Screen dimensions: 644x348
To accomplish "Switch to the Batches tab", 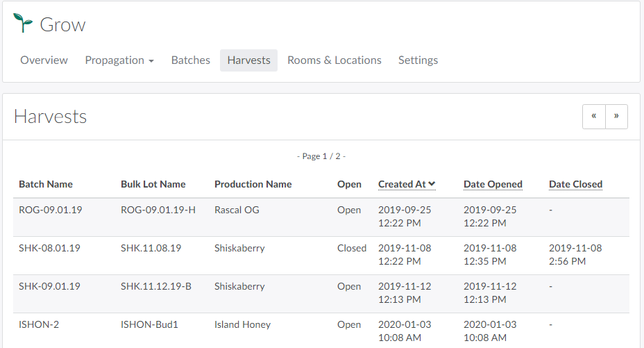I will [x=190, y=60].
